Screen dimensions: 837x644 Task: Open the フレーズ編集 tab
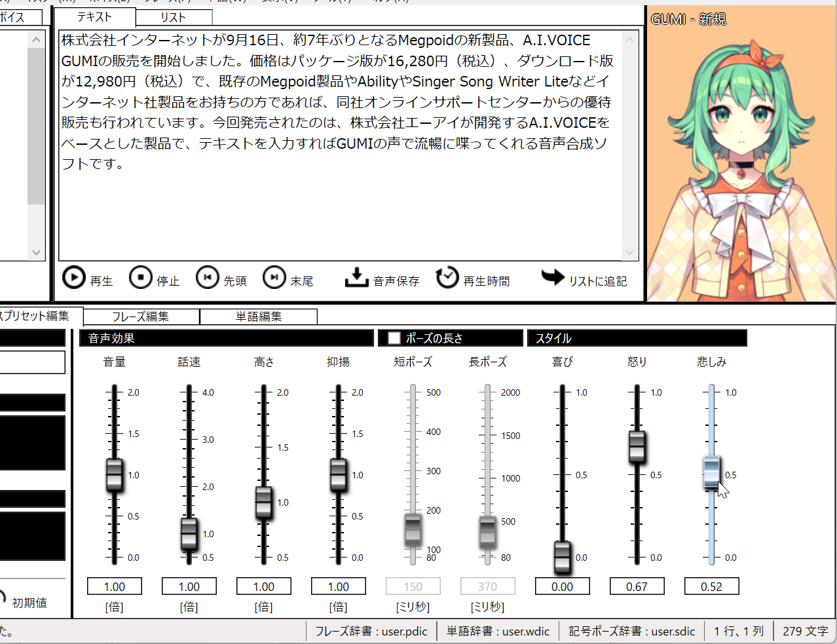[141, 317]
